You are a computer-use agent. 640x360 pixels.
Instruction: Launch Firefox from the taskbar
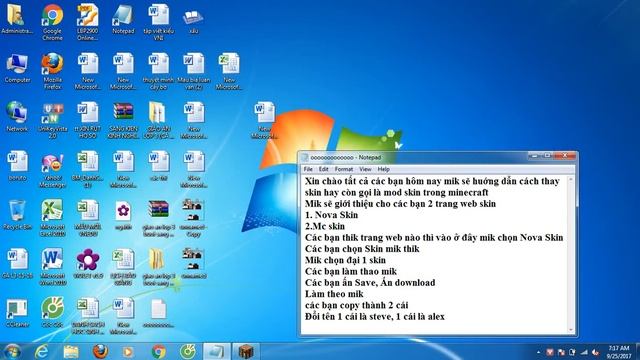(100, 351)
